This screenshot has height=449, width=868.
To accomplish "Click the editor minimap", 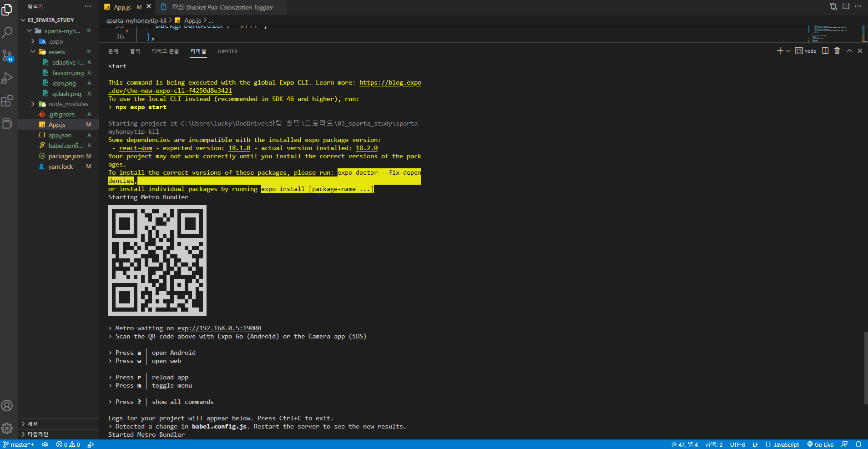I will click(835, 34).
